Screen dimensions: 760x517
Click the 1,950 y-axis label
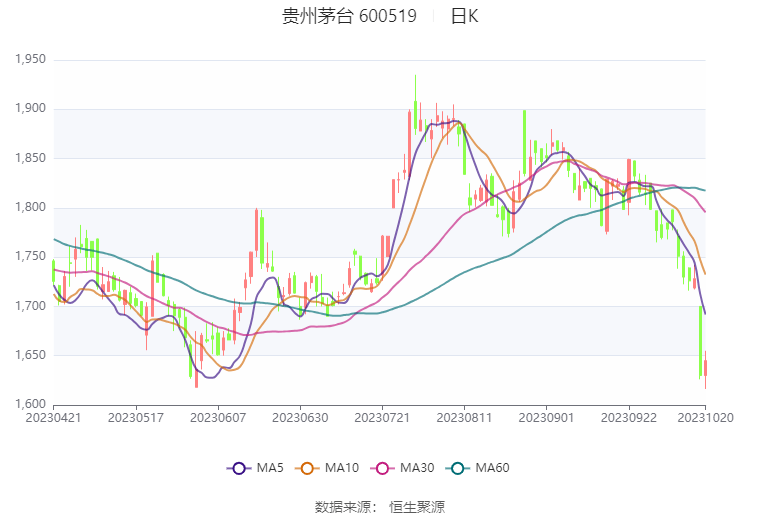pos(30,60)
